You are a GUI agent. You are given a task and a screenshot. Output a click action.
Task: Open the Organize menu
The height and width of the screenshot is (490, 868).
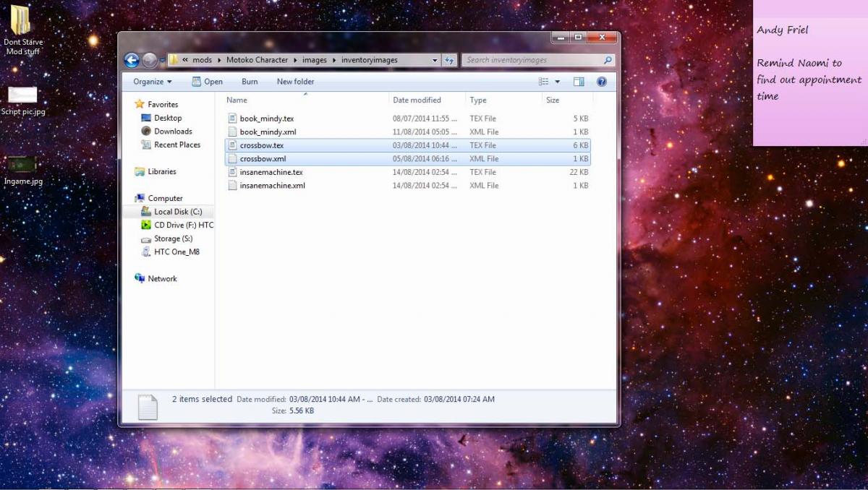(152, 82)
